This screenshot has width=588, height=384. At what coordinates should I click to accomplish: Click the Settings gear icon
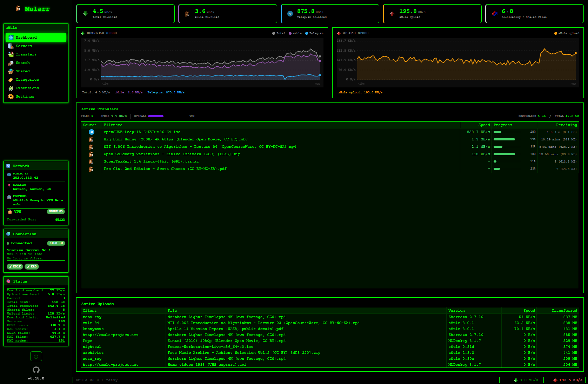coord(11,97)
